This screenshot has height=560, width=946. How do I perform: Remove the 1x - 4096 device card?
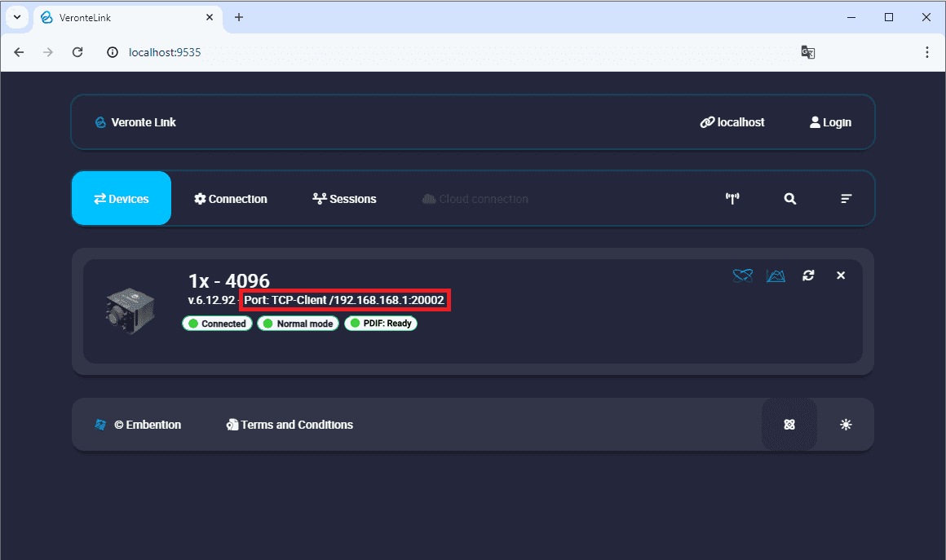coord(841,276)
